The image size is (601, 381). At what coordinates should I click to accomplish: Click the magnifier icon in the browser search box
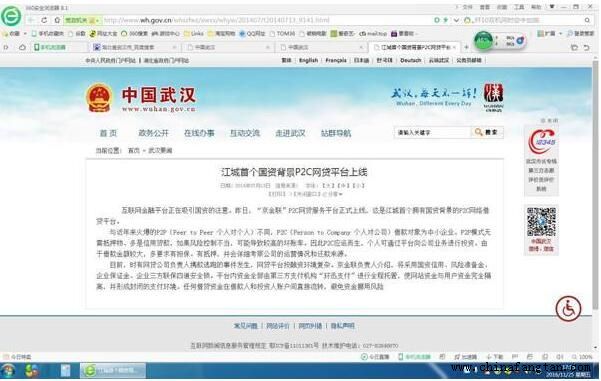(587, 20)
